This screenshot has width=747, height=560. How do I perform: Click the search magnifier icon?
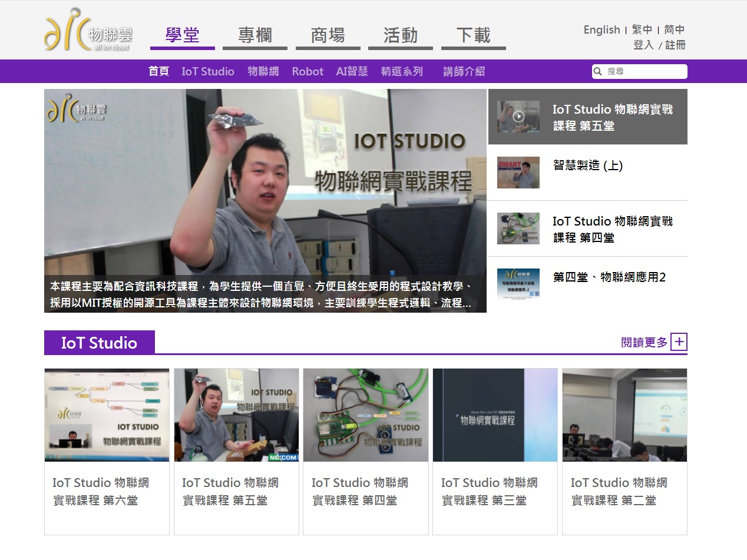(598, 71)
